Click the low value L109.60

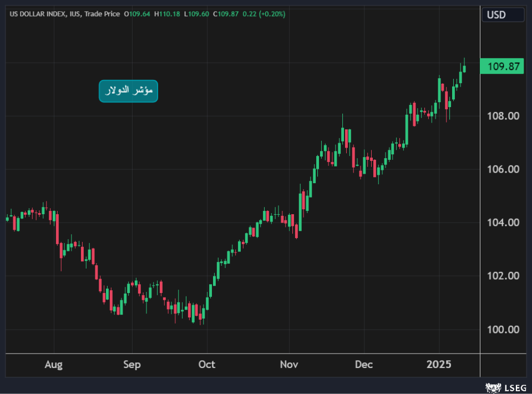click(x=196, y=14)
